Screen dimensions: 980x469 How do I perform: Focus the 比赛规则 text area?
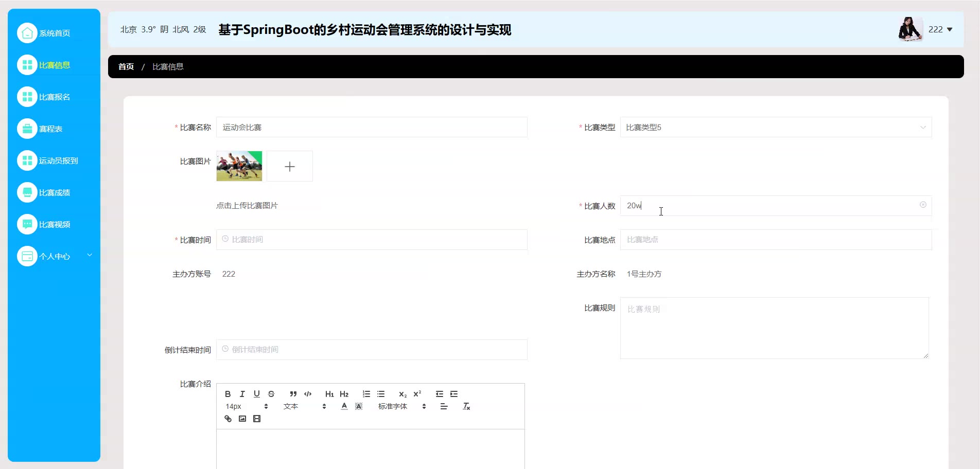pos(775,328)
